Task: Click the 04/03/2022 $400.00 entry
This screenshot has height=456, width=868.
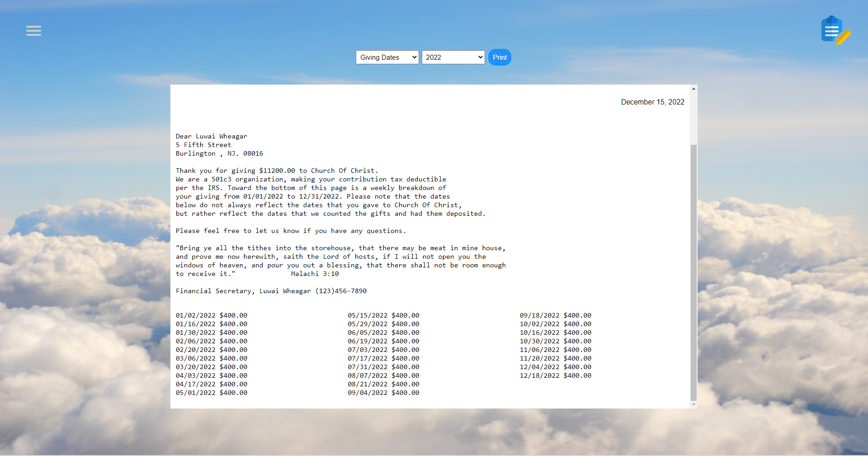Action: coord(212,375)
